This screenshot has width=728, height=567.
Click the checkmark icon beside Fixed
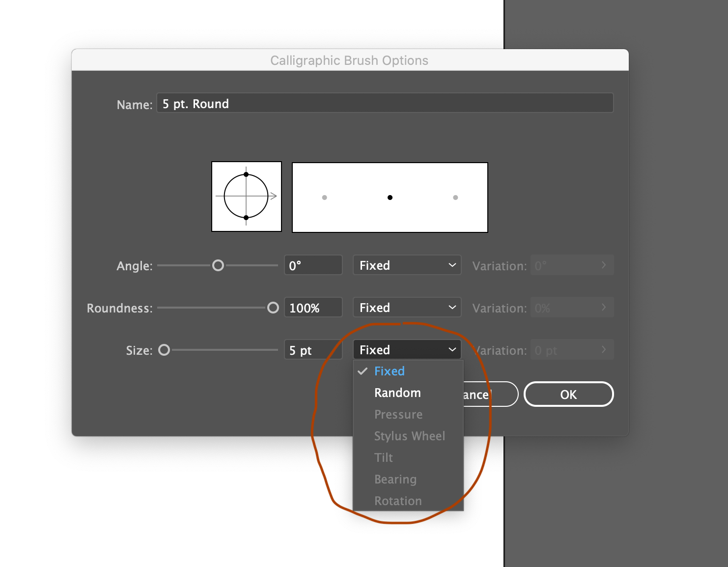click(363, 371)
